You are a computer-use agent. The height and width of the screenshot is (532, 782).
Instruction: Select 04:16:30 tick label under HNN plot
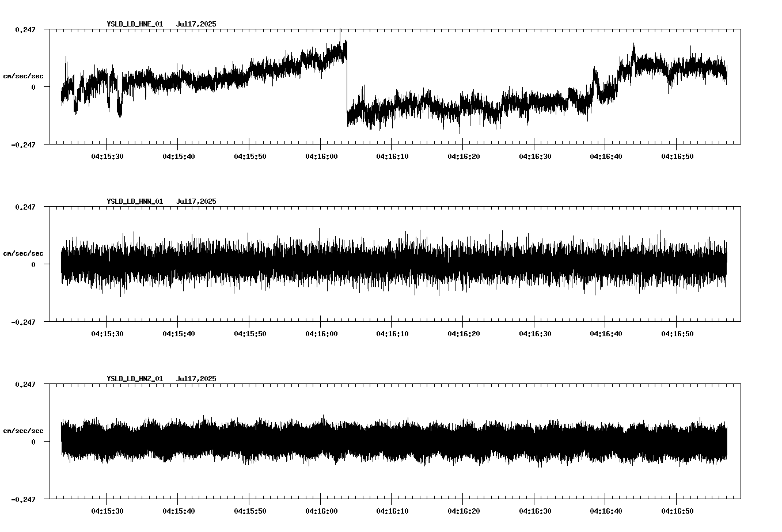[534, 334]
